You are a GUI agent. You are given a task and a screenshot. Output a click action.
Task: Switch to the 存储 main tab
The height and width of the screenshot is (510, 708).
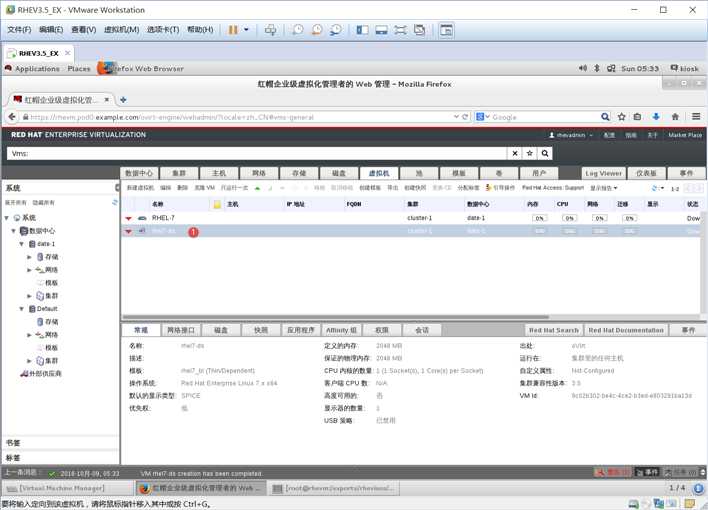coord(299,173)
